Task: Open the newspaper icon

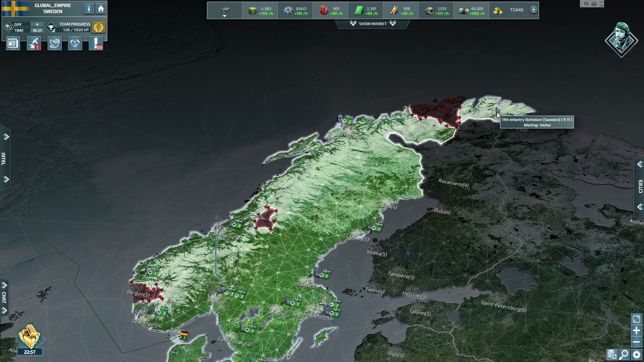Action: [x=13, y=44]
